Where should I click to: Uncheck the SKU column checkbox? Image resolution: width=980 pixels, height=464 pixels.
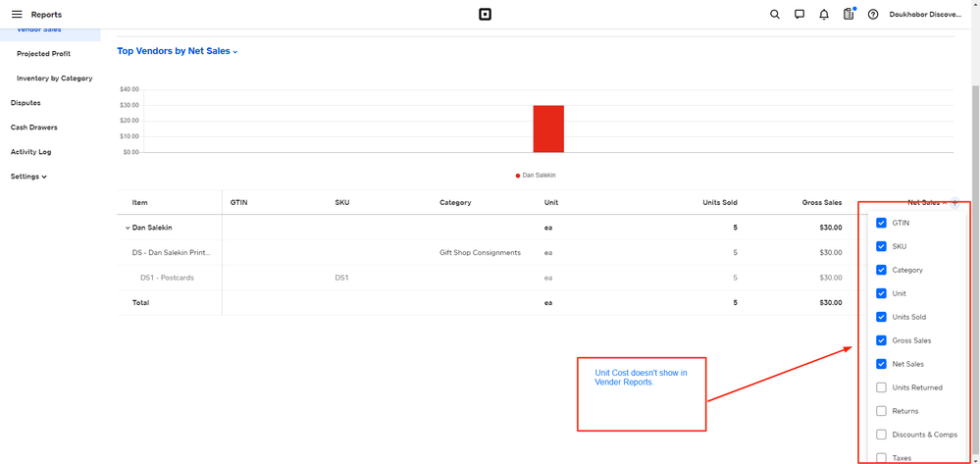[x=881, y=246]
